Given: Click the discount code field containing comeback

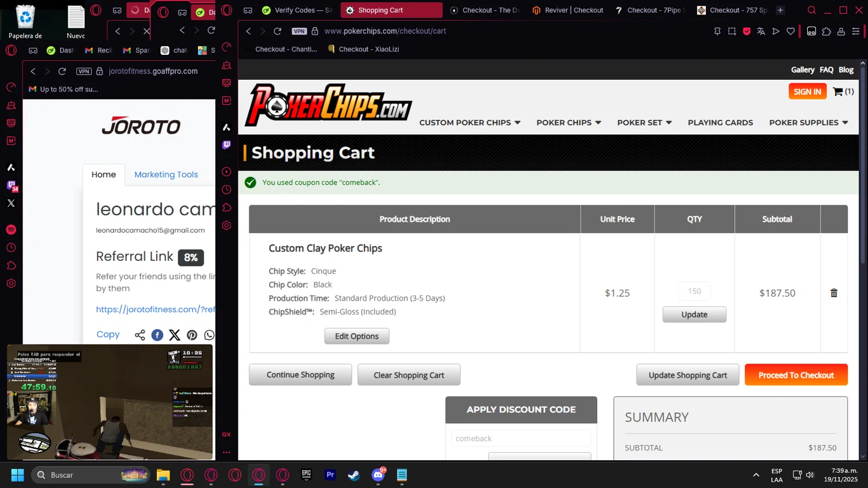Looking at the screenshot, I should (521, 438).
